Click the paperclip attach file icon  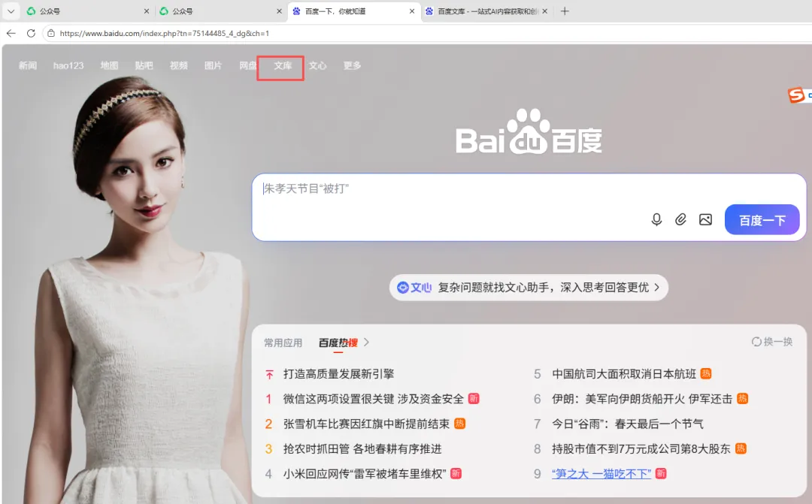(x=680, y=219)
